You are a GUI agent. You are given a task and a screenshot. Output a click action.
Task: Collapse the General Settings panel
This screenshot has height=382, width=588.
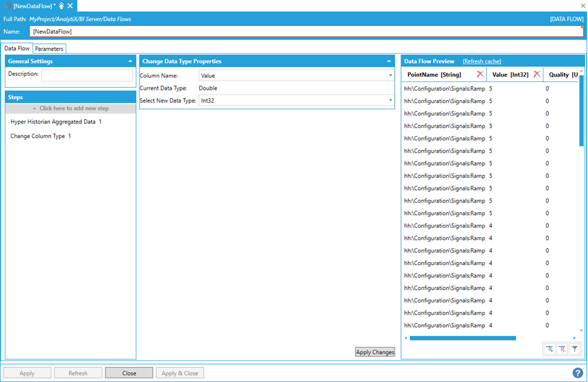click(x=130, y=61)
